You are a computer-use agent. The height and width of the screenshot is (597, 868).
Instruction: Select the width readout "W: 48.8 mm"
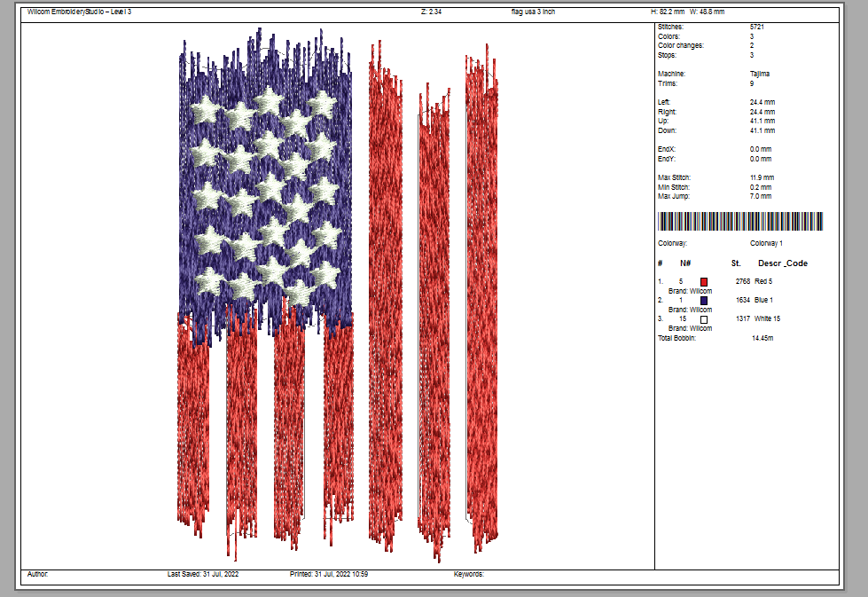point(707,12)
